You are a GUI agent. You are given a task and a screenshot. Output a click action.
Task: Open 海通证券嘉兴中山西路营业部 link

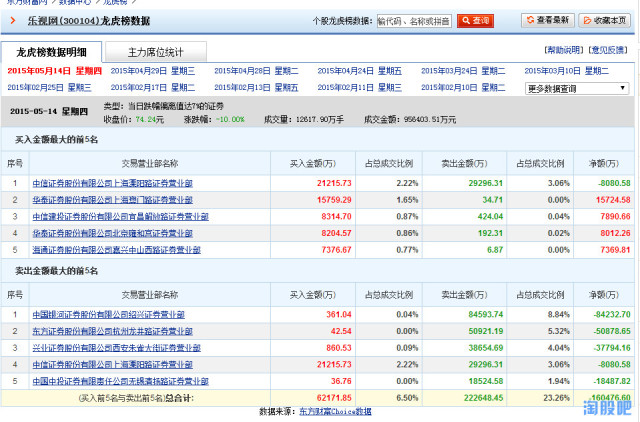(x=112, y=250)
